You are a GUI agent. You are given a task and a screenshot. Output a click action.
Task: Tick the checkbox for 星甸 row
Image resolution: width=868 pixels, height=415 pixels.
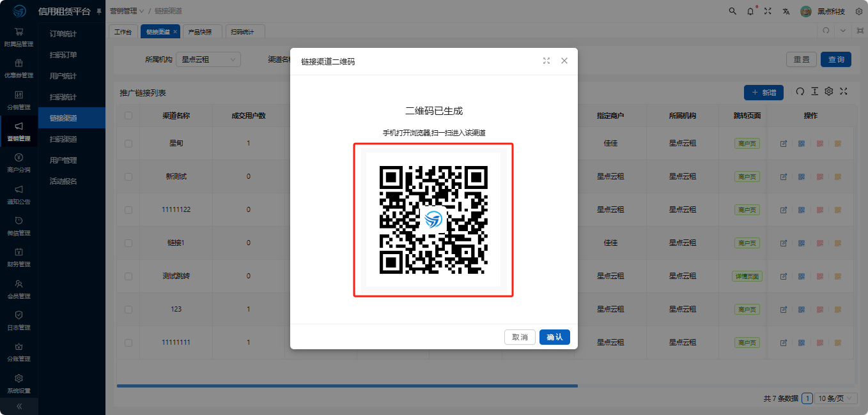128,144
